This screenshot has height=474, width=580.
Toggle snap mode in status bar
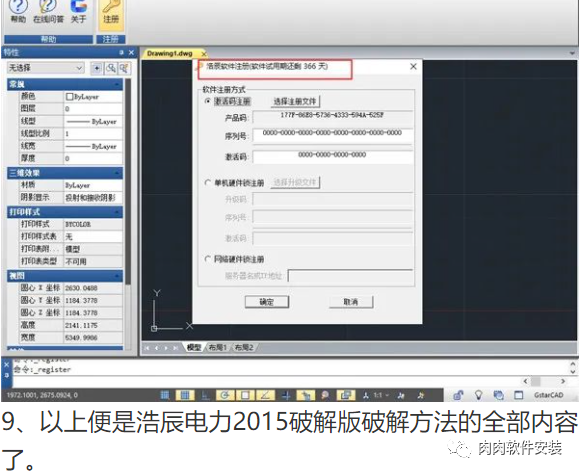[x=165, y=395]
